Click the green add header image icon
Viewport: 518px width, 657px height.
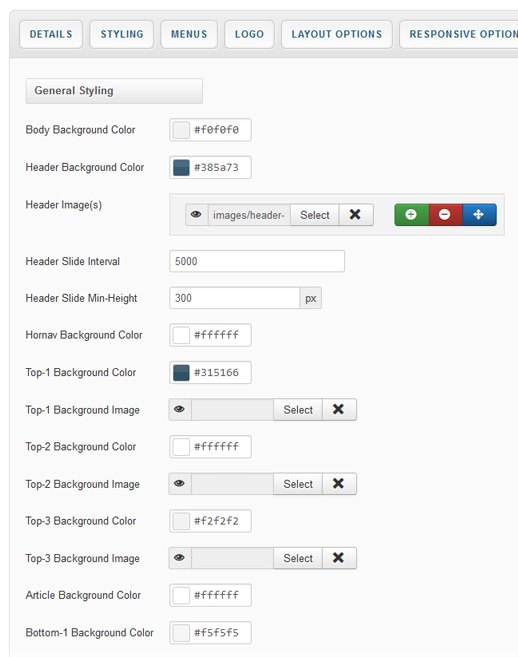(411, 215)
